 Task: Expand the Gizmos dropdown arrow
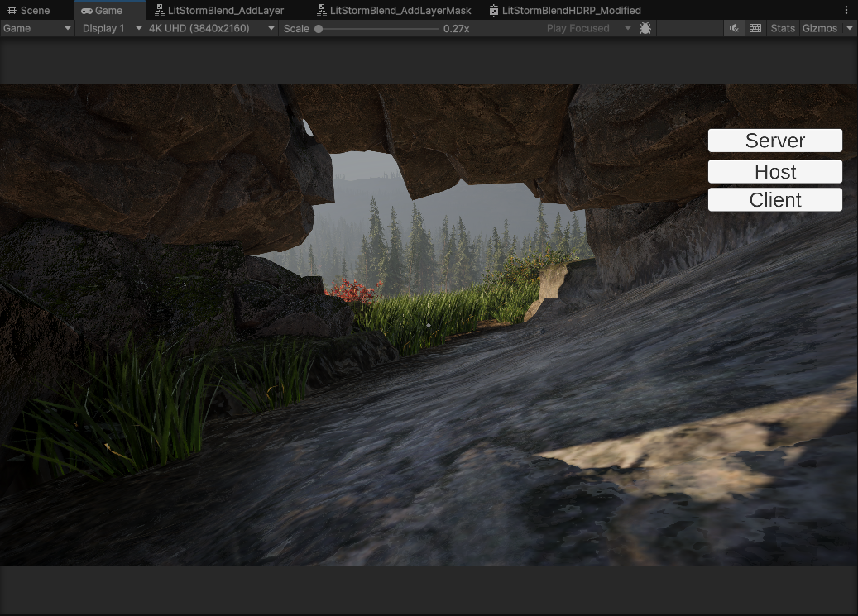[x=849, y=28]
